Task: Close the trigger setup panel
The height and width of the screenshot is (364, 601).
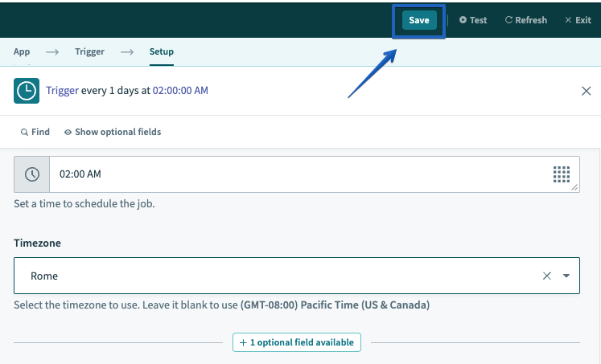Action: click(x=586, y=91)
